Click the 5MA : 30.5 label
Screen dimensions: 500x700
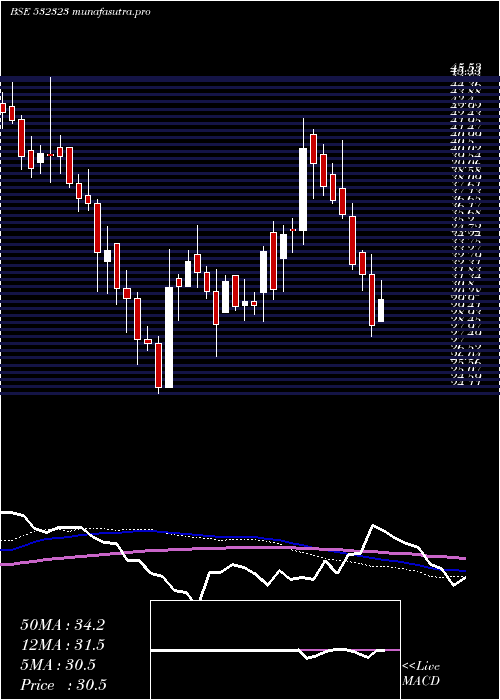coord(58,665)
